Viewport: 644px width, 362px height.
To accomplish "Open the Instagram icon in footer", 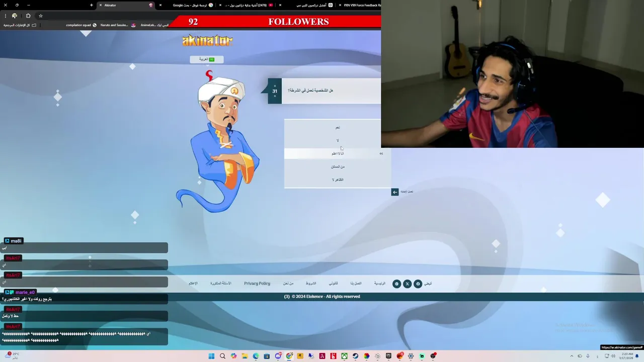I will (x=396, y=284).
